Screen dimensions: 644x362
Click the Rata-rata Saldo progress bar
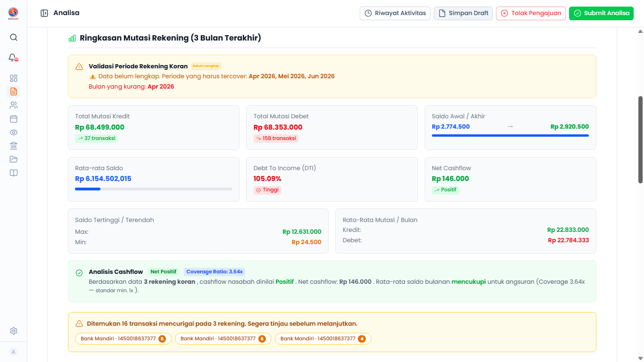click(x=154, y=189)
